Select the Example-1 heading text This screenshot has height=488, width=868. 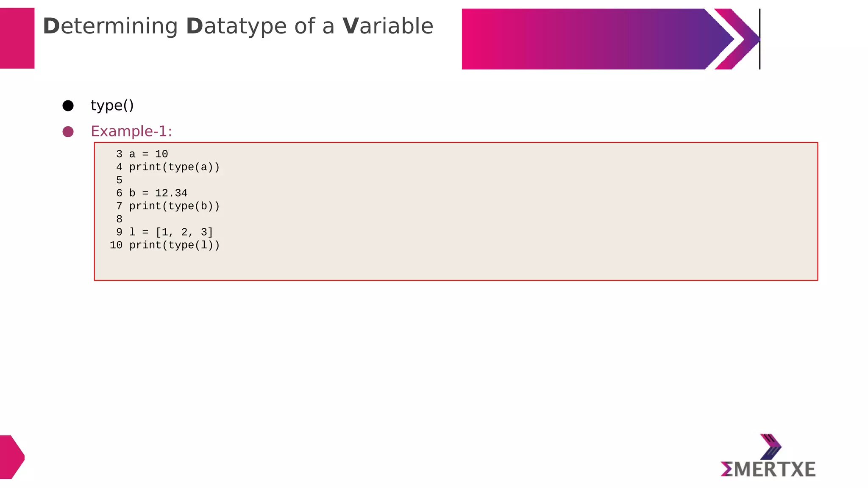pyautogui.click(x=131, y=131)
